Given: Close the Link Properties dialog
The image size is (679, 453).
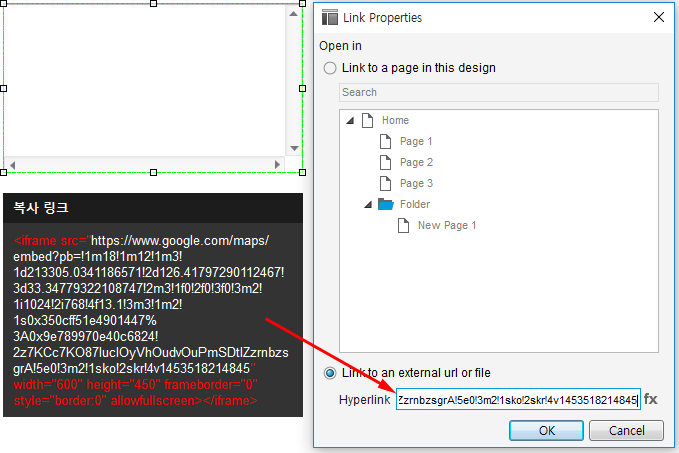Looking at the screenshot, I should click(659, 17).
